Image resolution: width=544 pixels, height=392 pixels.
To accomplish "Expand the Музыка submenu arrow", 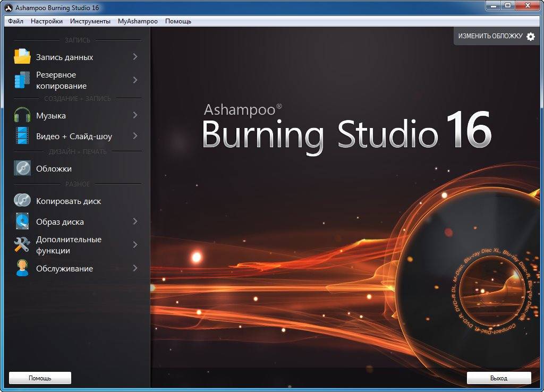I will 135,115.
